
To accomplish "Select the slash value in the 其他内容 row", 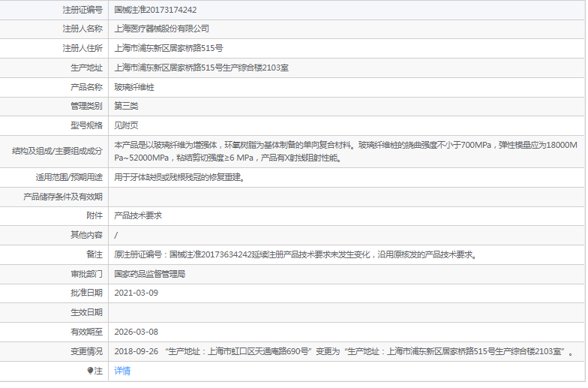I will 115,236.
